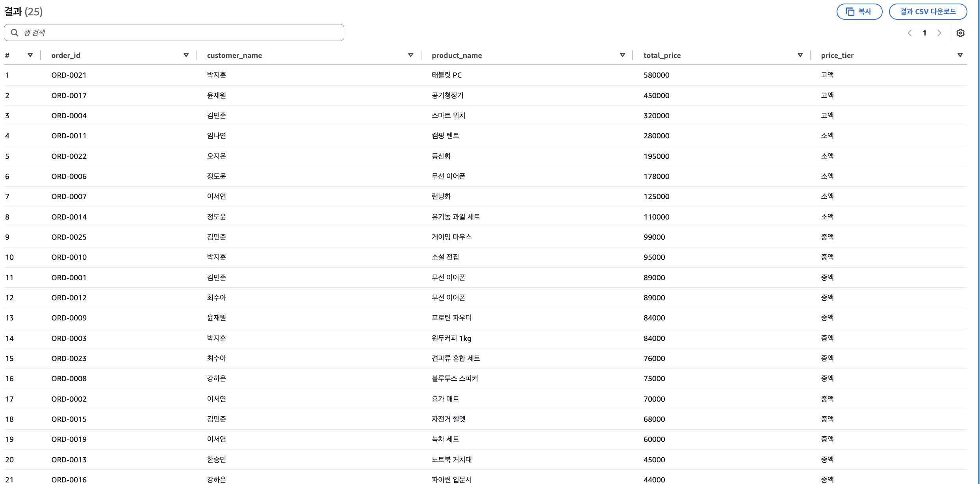Image resolution: width=980 pixels, height=484 pixels.
Task: Select the 태블릿 PC product cell
Action: tap(446, 75)
